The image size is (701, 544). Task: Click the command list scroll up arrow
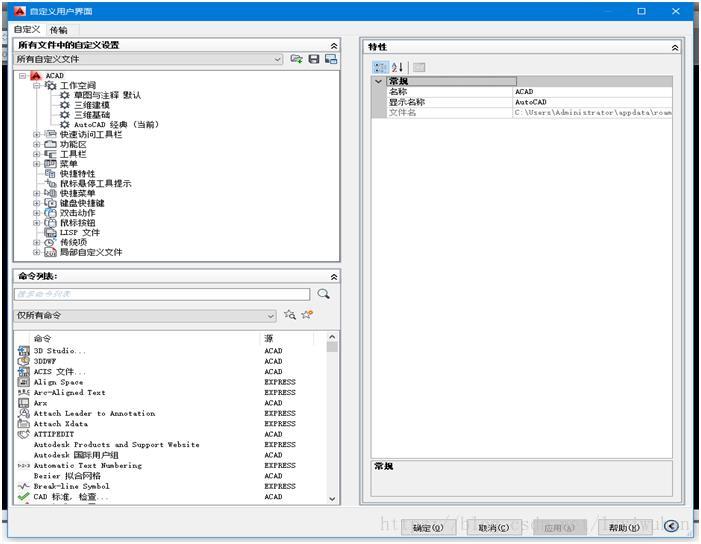332,337
